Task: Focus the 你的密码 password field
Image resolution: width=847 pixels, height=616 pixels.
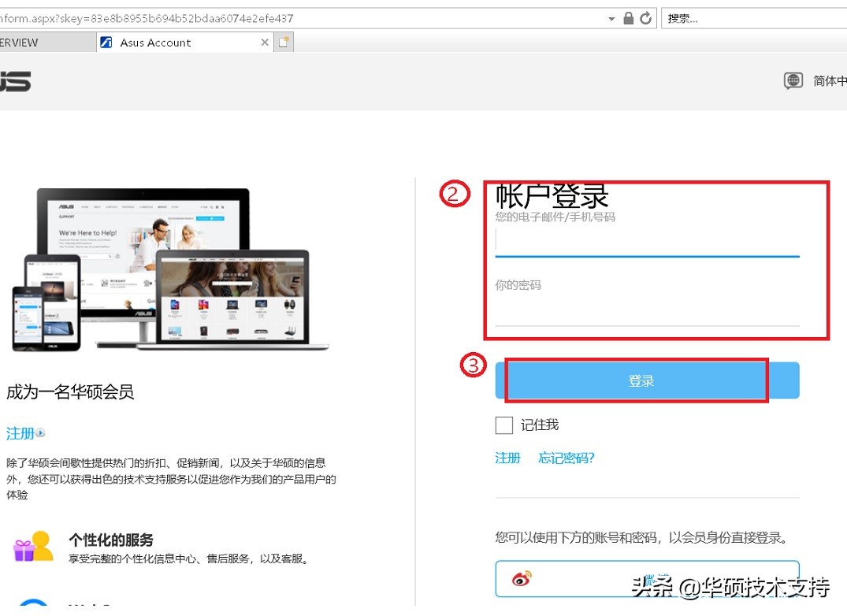Action: click(x=648, y=309)
